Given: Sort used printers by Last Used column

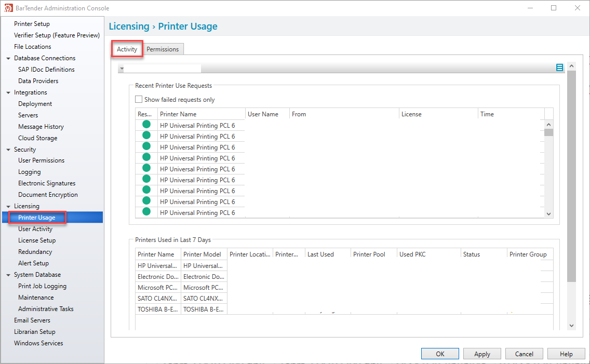Looking at the screenshot, I should coord(328,254).
